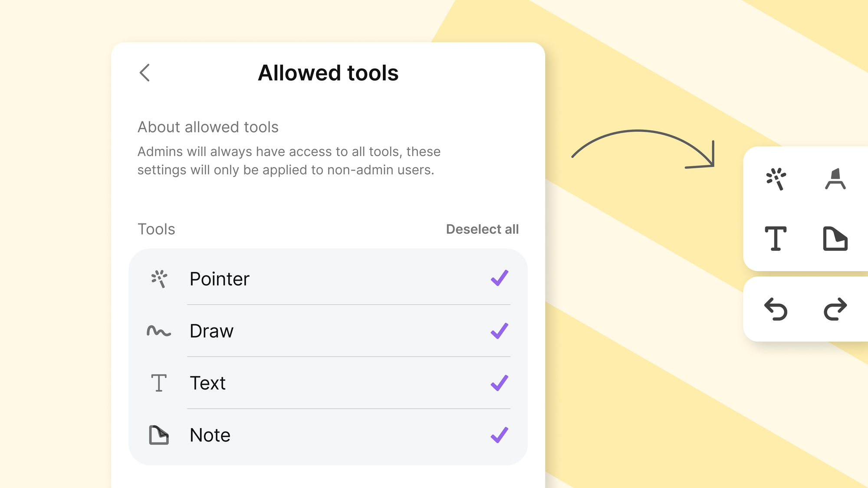Click the Undo arrow icon
This screenshot has height=488, width=868.
[x=776, y=309]
